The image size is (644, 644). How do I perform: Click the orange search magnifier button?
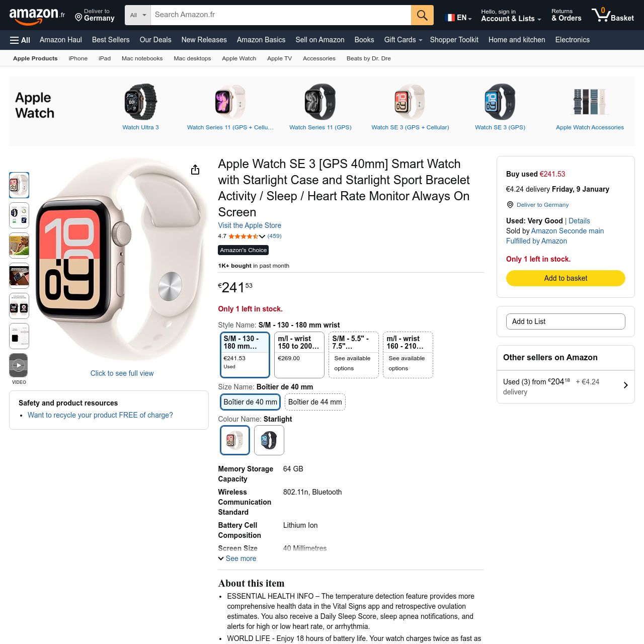(x=422, y=15)
